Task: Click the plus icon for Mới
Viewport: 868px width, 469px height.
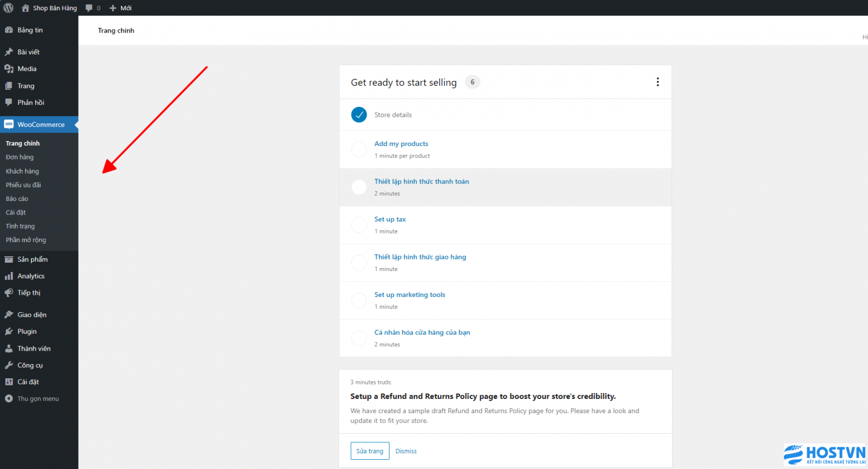Action: point(113,8)
